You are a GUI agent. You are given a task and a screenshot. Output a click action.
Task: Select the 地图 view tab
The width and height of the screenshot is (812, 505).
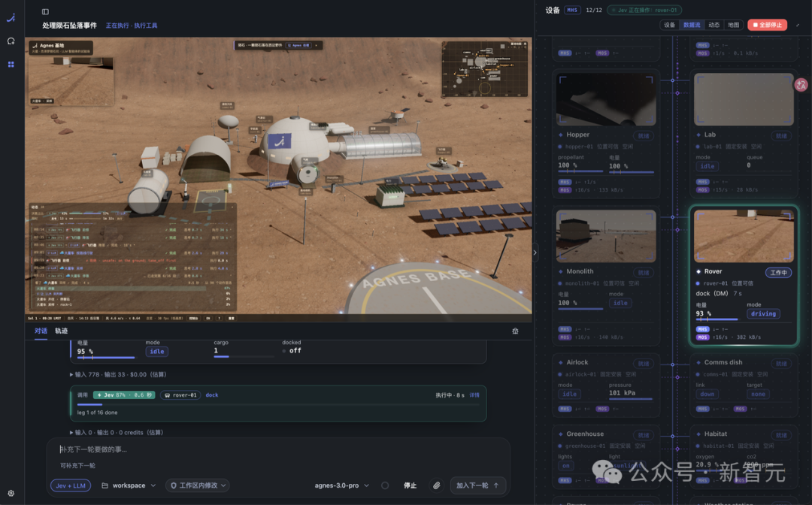click(x=733, y=25)
